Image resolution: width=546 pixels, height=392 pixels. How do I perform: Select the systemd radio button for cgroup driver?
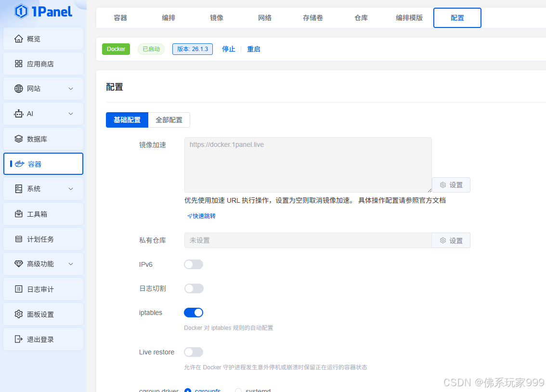coord(238,390)
